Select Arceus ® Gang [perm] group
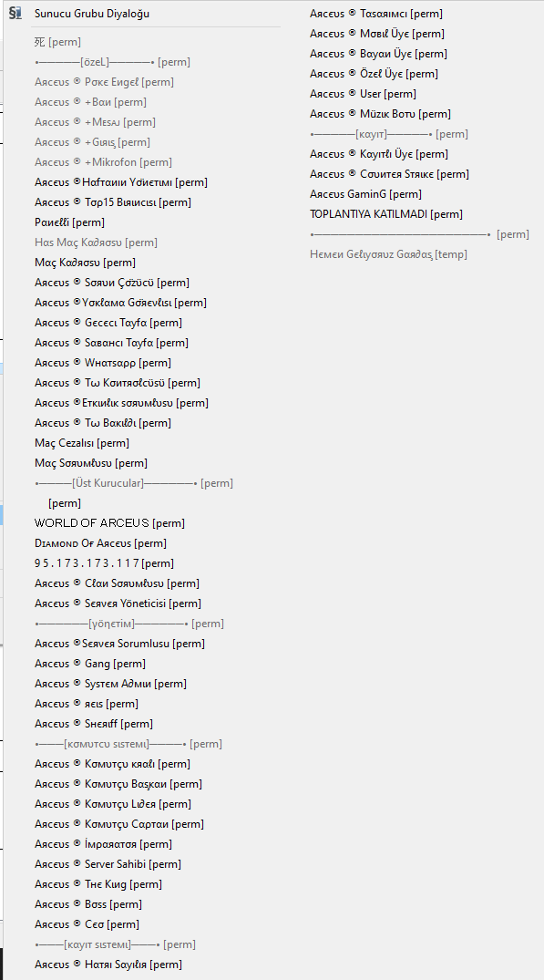 pyautogui.click(x=90, y=663)
